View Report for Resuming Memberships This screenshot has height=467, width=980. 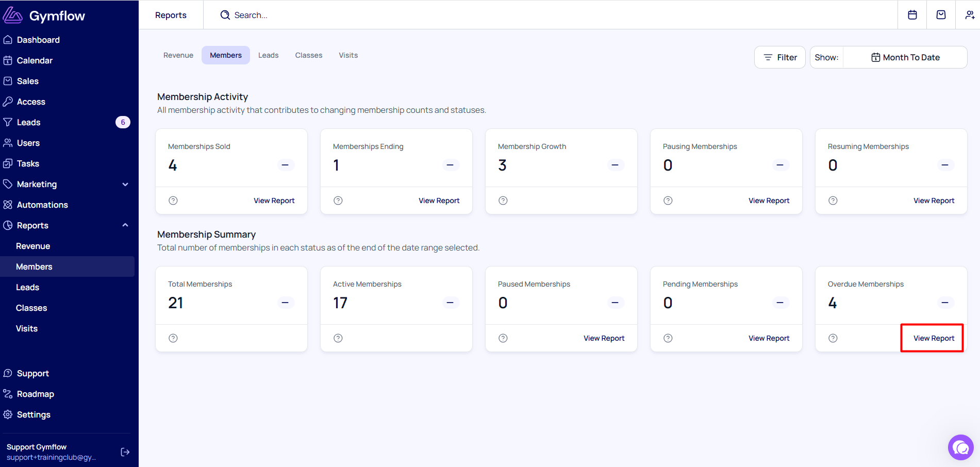[934, 201]
